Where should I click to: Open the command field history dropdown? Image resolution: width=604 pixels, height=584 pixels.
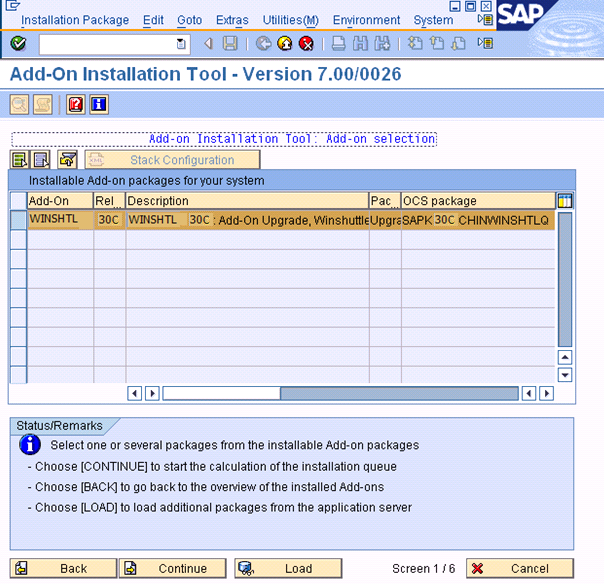click(181, 43)
